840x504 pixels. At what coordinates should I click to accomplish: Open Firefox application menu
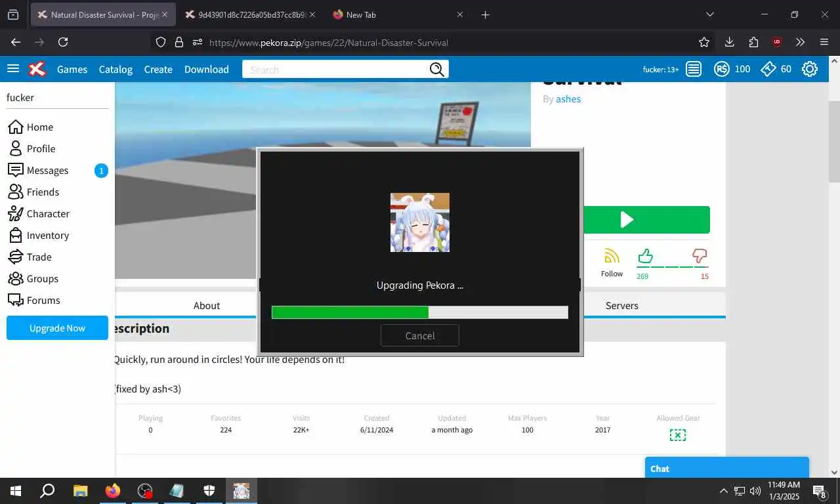click(x=824, y=42)
